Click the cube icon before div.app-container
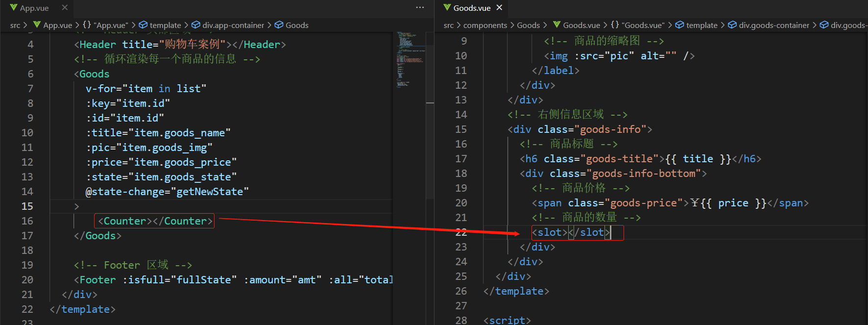Viewport: 868px width, 325px height. [195, 25]
